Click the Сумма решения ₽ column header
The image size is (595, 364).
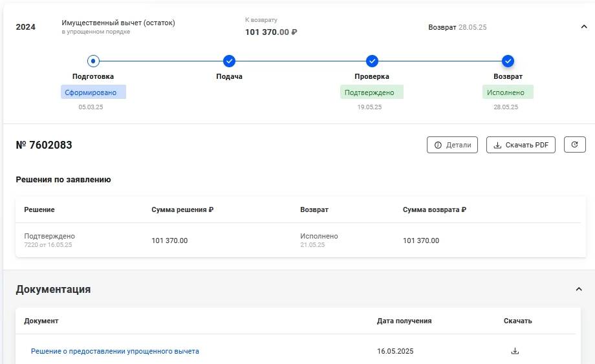(x=182, y=209)
